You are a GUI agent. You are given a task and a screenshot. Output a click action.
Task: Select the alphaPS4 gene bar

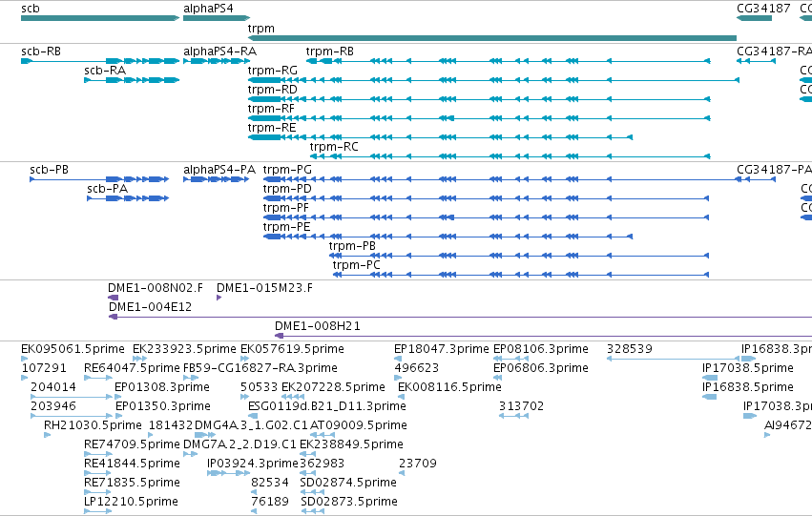tap(217, 18)
